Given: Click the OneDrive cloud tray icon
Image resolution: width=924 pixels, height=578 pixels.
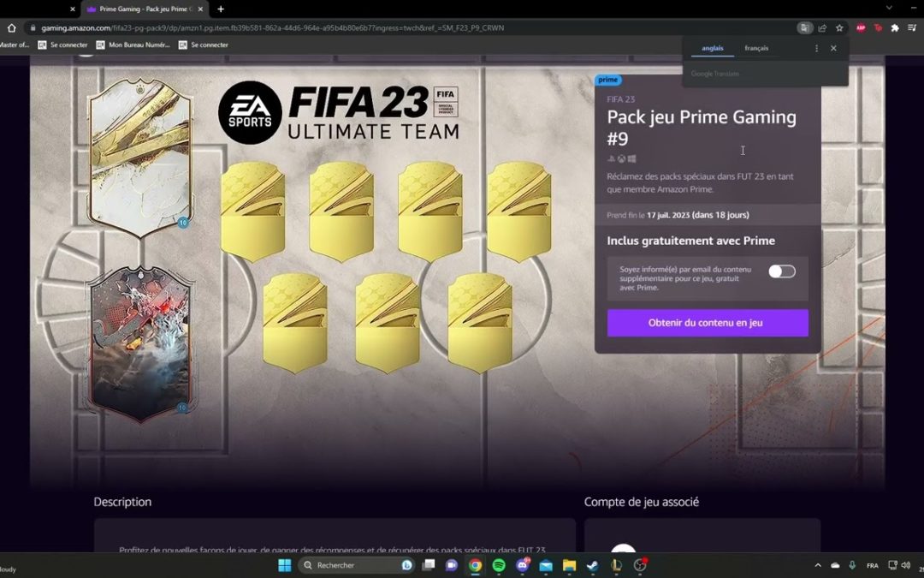Looking at the screenshot, I should pyautogui.click(x=835, y=565).
